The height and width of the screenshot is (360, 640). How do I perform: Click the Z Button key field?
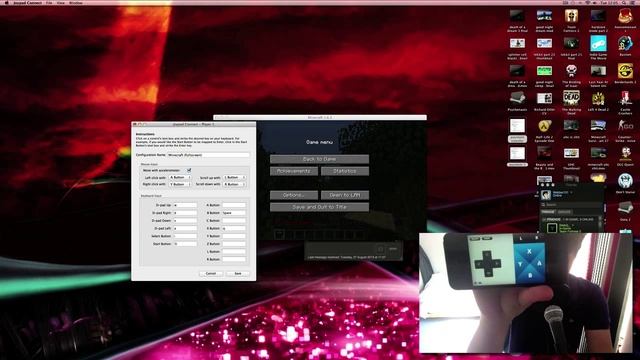pos(234,244)
